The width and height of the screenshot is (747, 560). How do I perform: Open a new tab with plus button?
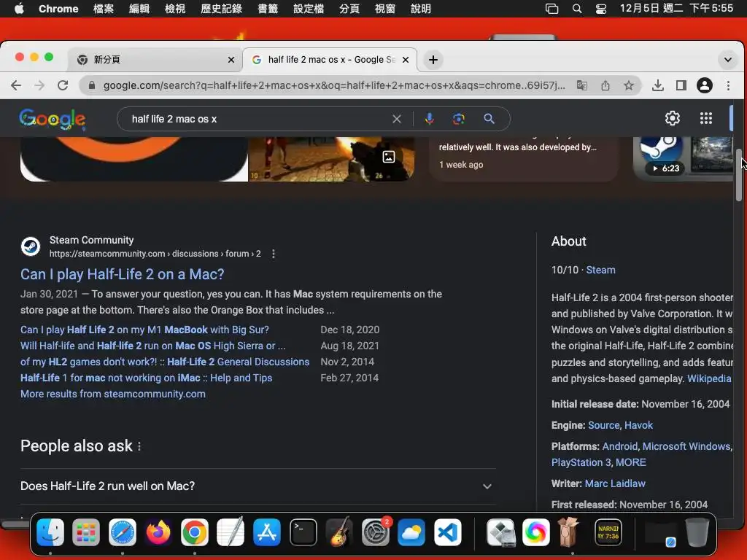coord(433,60)
